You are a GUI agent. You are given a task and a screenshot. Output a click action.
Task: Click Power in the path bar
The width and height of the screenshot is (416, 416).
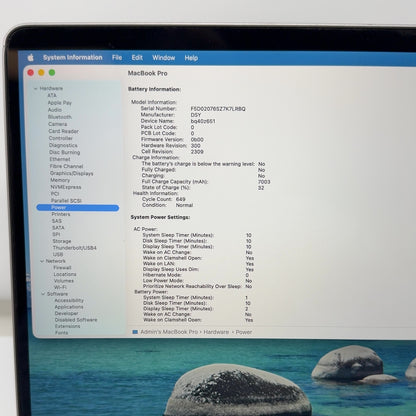(x=244, y=332)
